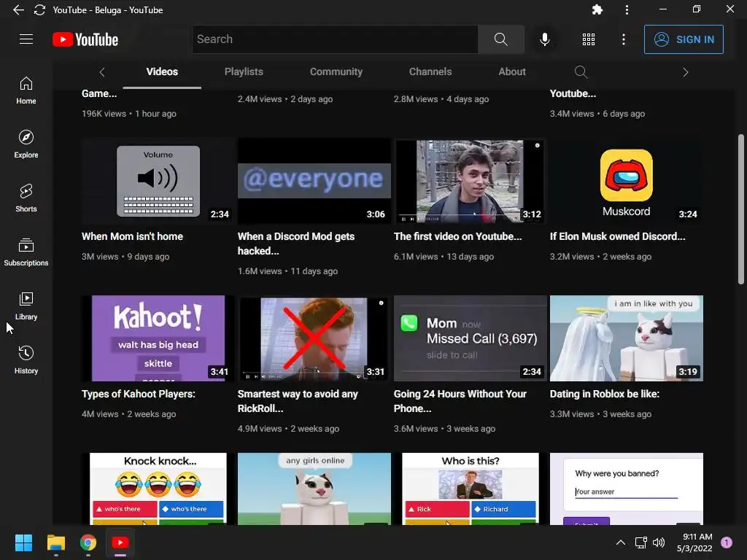Open Subscriptions in sidebar
This screenshot has width=747, height=560.
click(x=26, y=252)
